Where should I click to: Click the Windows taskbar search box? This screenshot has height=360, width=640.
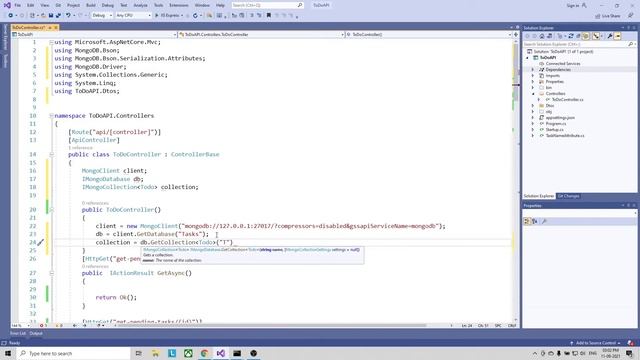coord(73,353)
